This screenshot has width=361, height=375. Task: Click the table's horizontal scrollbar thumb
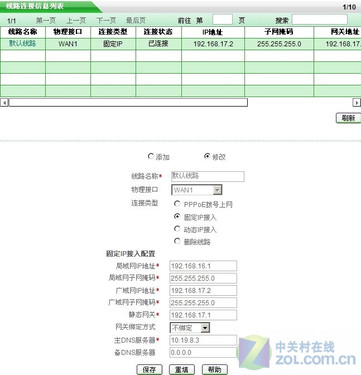tap(128, 102)
